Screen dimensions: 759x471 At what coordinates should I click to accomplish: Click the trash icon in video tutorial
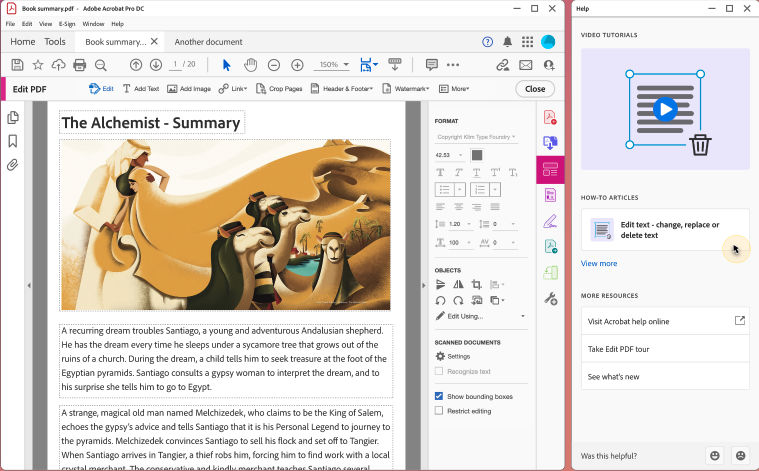(700, 145)
